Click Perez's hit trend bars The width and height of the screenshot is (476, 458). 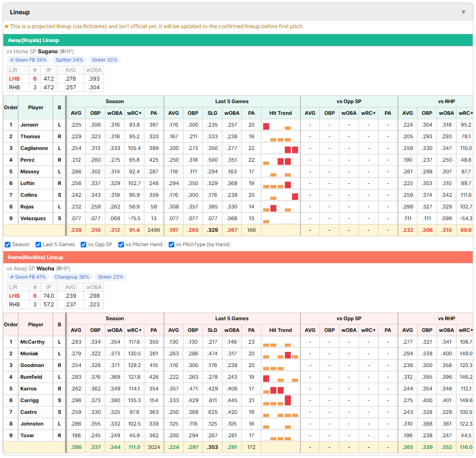[280, 160]
